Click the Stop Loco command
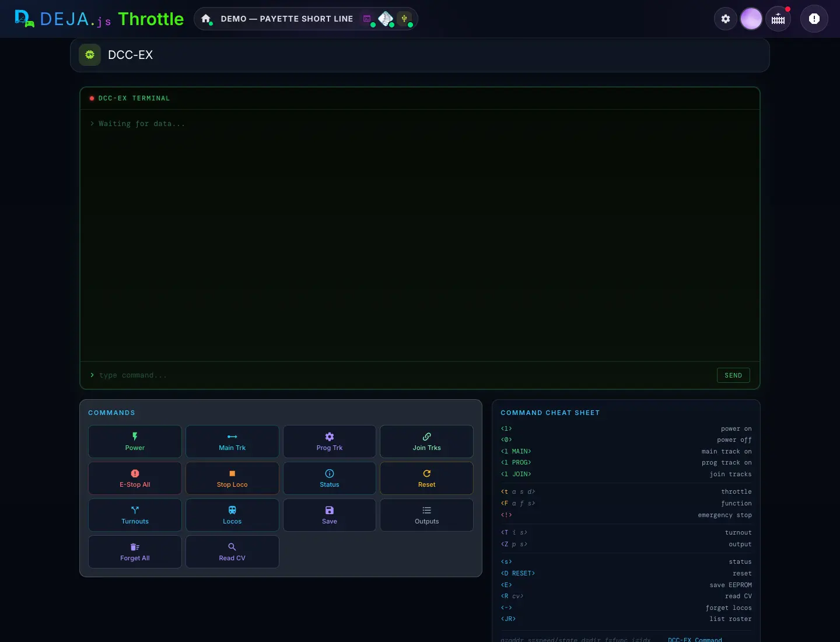The width and height of the screenshot is (840, 642). [232, 478]
